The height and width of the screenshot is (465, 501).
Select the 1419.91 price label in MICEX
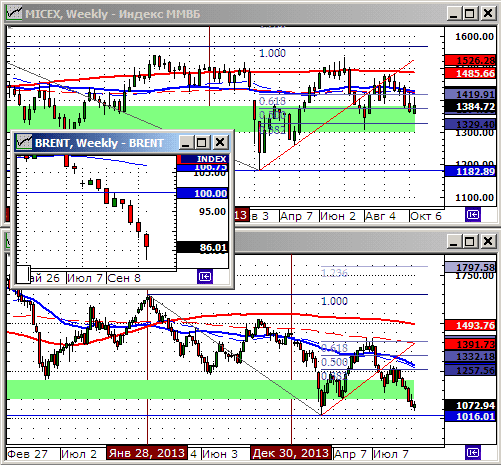click(471, 94)
